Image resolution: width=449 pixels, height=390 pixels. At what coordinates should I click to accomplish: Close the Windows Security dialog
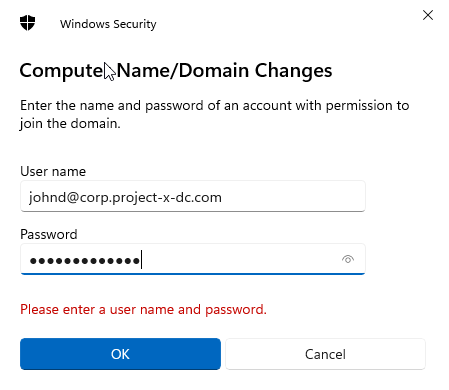click(x=428, y=15)
